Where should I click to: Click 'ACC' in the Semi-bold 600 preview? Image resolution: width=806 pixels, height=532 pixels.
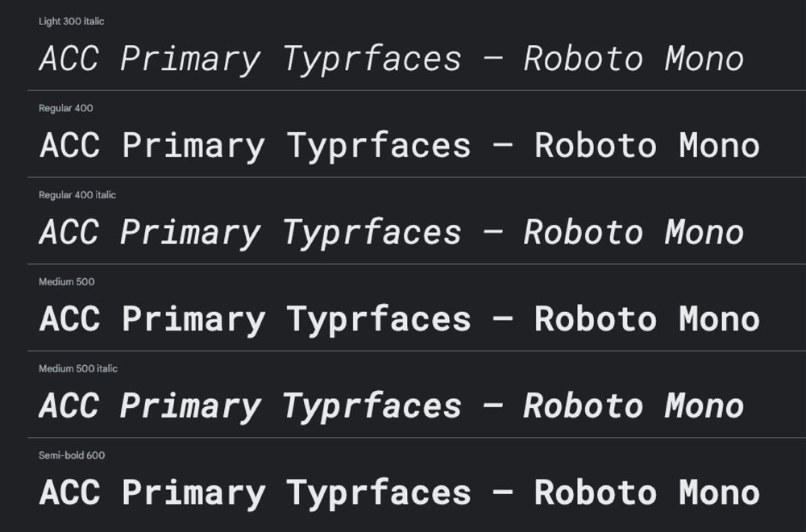(69, 493)
